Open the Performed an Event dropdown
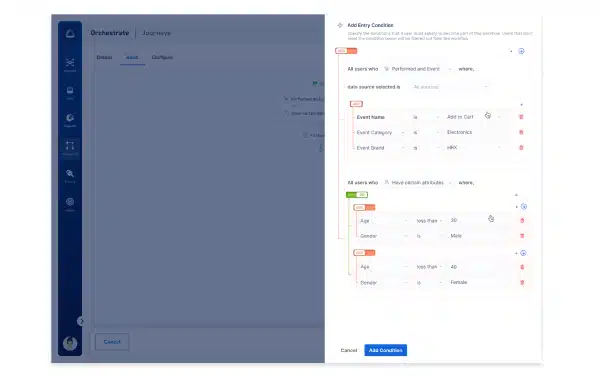This screenshot has width=600, height=377. pyautogui.click(x=418, y=69)
